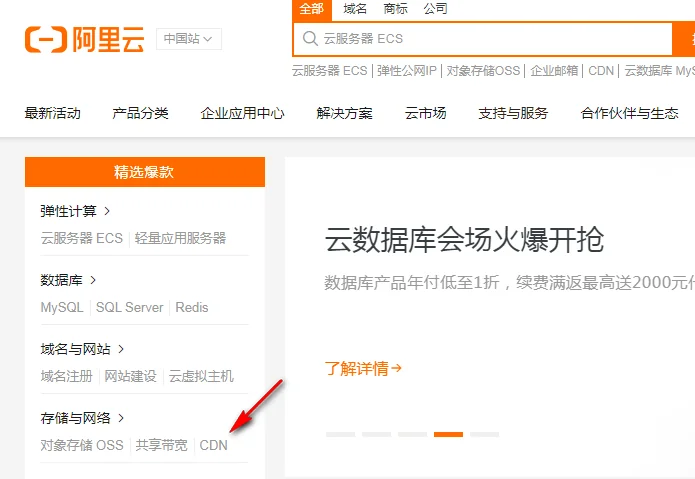This screenshot has height=479, width=695.
Task: Switch to the fifth carousel slide indicator
Action: coord(484,434)
